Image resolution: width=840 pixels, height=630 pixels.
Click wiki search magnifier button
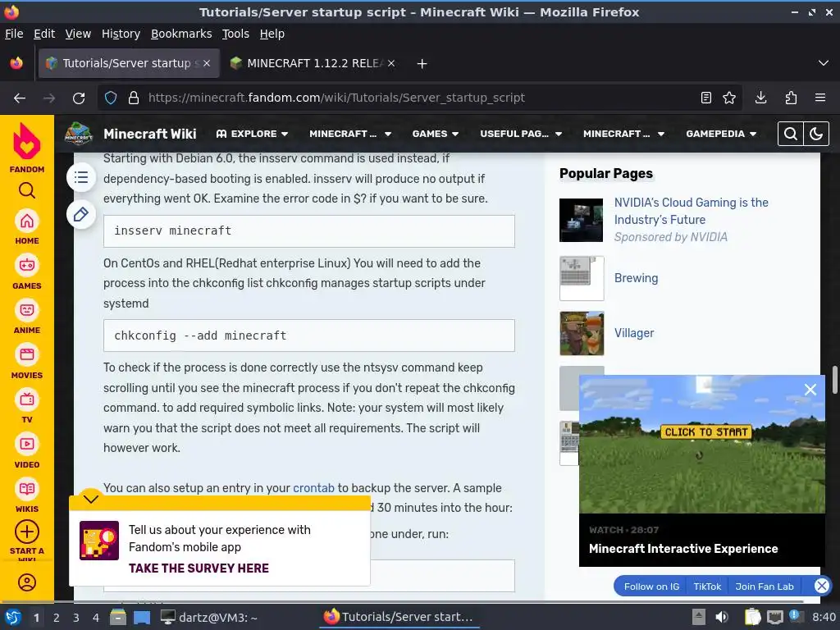click(x=790, y=134)
